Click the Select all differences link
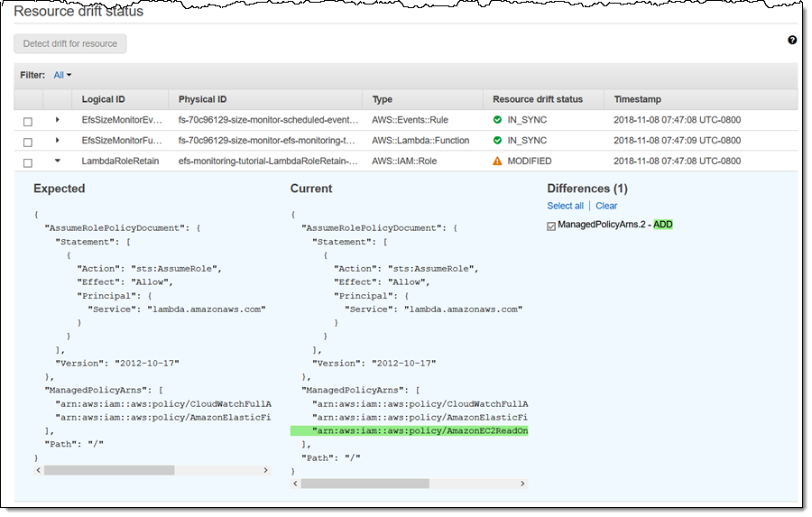 pos(565,206)
